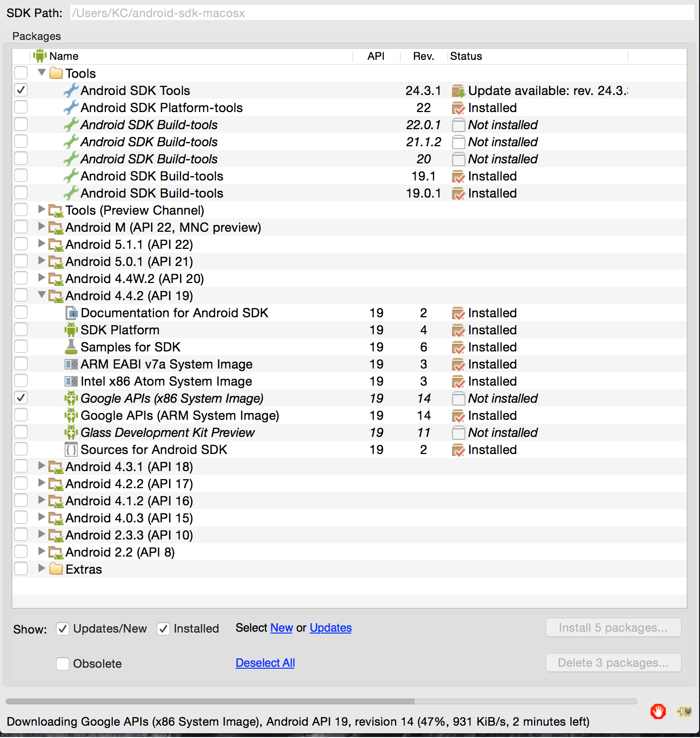The height and width of the screenshot is (738, 700).
Task: Click the Android SDK Platform-tools wrench icon
Action: tap(71, 108)
